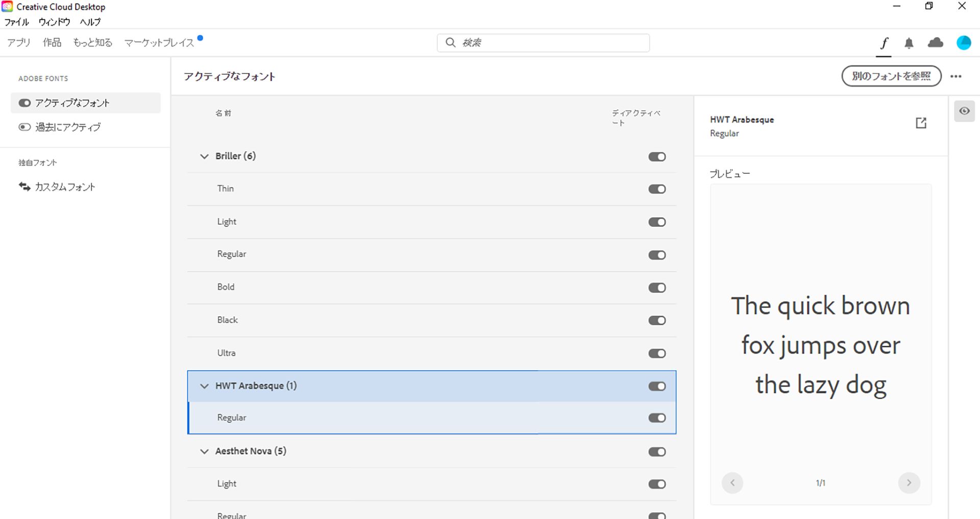This screenshot has width=980, height=519.
Task: Select the Aesthet Nova Light row
Action: [x=432, y=484]
